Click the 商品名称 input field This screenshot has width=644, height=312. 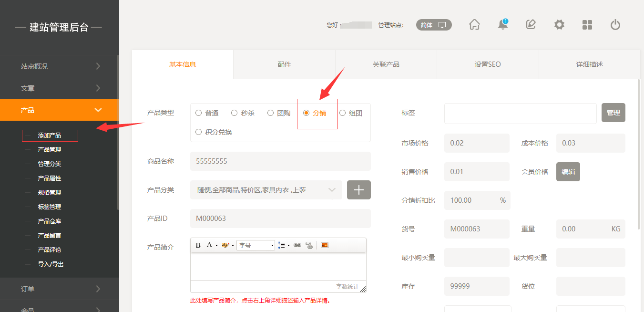pos(280,161)
